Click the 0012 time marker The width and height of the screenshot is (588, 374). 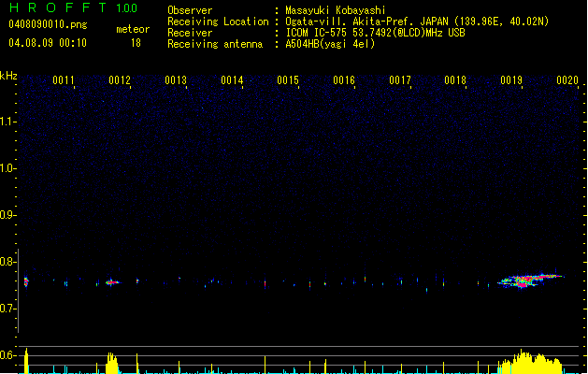120,80
